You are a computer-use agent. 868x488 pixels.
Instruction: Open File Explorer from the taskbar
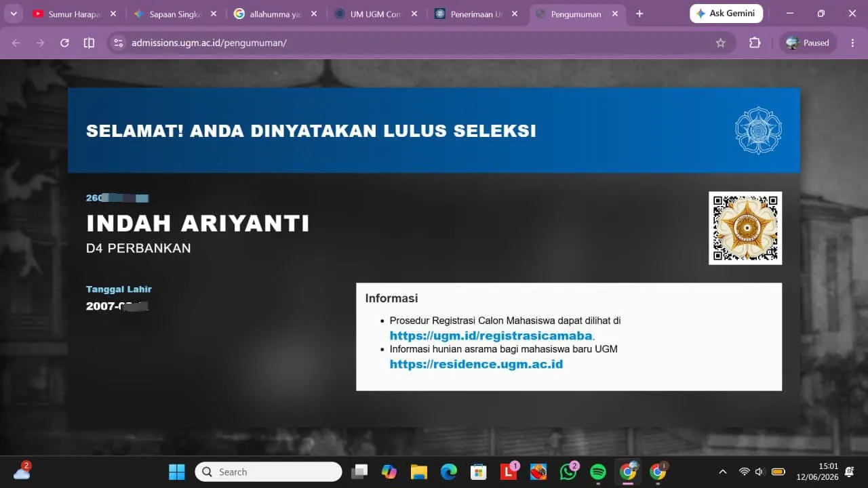coord(419,472)
